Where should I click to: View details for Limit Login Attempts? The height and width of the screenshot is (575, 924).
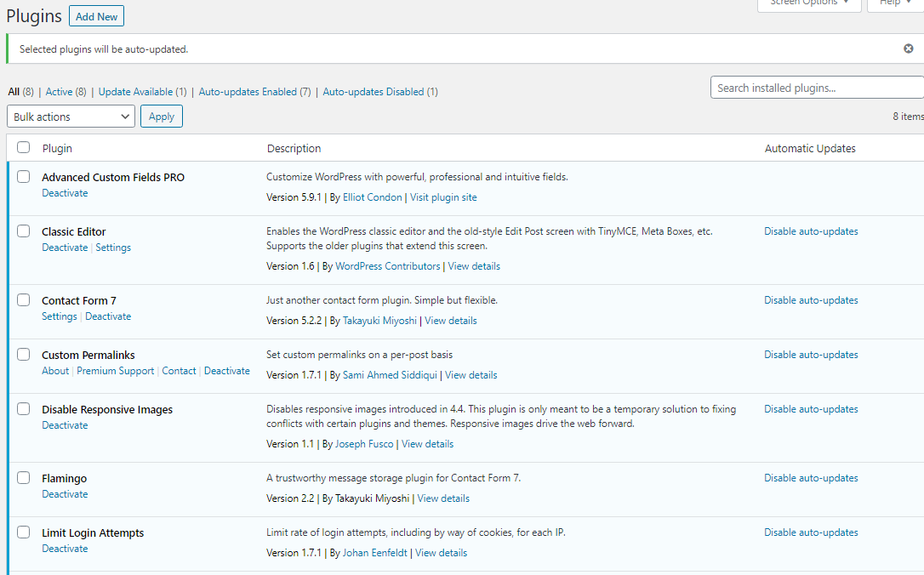pyautogui.click(x=442, y=553)
